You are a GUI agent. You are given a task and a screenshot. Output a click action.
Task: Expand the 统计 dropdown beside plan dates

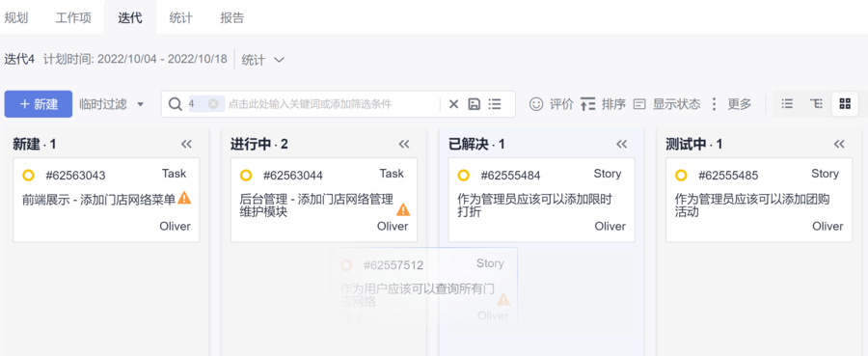[263, 60]
